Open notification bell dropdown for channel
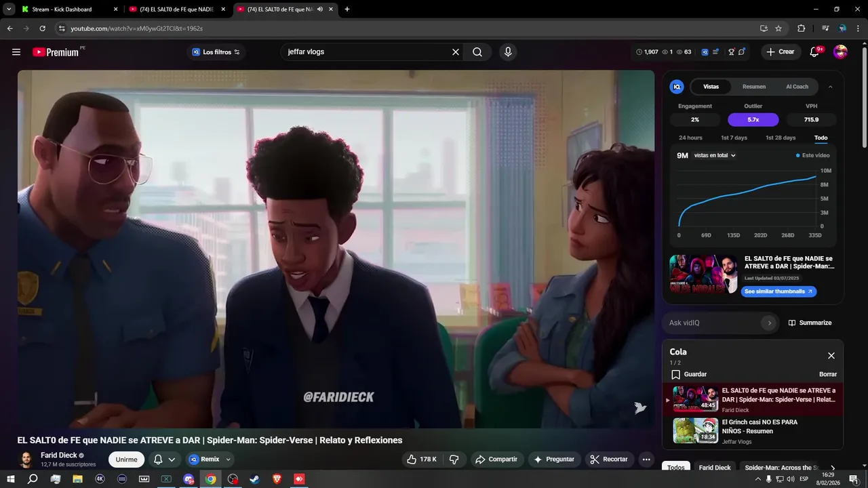Screen dimensions: 868x488 pyautogui.click(x=164, y=460)
